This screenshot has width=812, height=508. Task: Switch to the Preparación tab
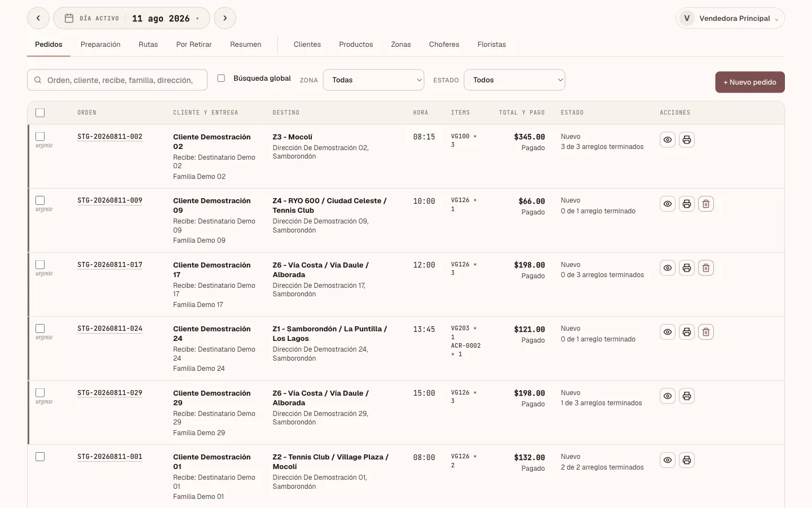(100, 45)
